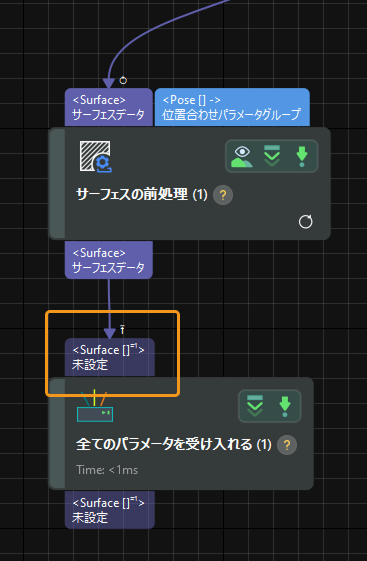Click the double-chevron icon on 全てのパラメータを受け入れる
367x561 pixels.
[x=255, y=406]
